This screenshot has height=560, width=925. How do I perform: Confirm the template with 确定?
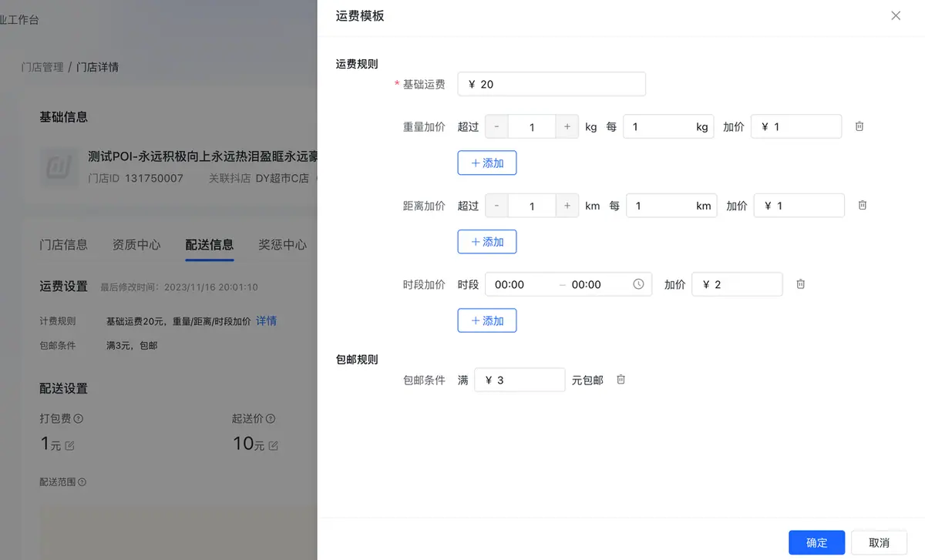tap(817, 543)
